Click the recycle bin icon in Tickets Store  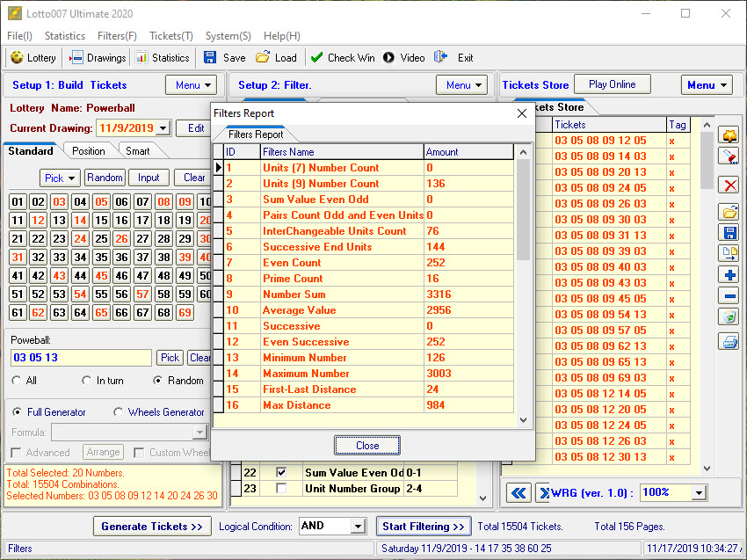point(729,317)
